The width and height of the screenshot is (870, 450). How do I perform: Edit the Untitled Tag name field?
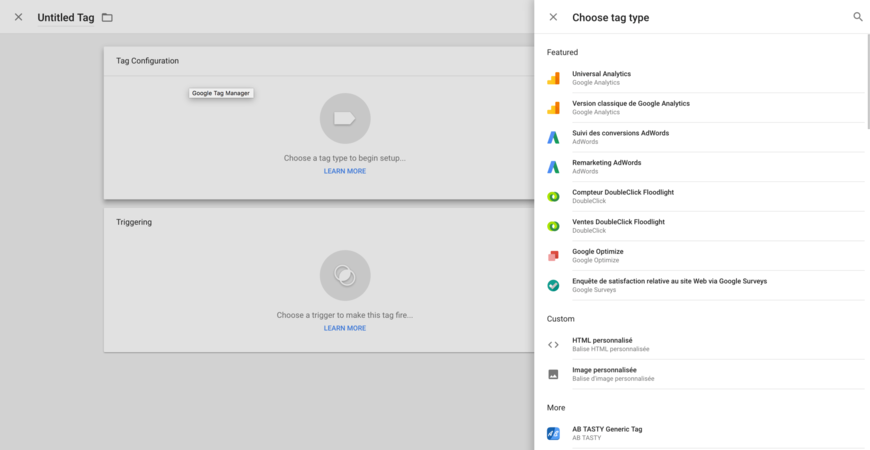(65, 18)
